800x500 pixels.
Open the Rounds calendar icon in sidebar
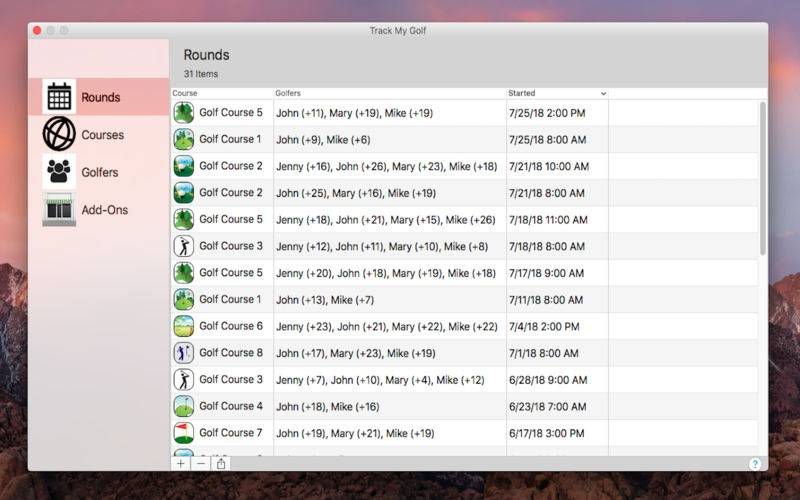pos(59,96)
